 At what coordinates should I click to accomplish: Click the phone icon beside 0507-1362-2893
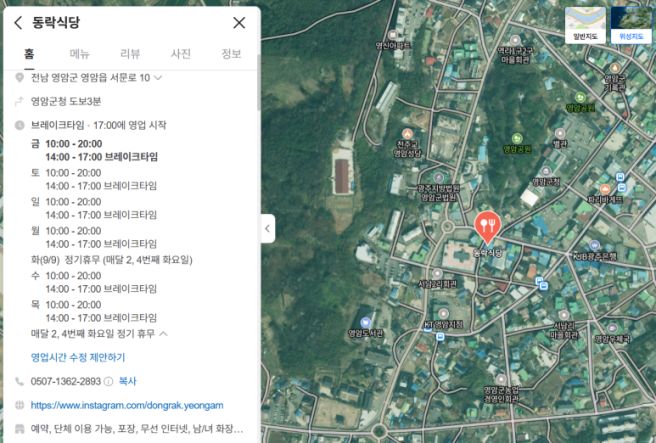tap(19, 381)
